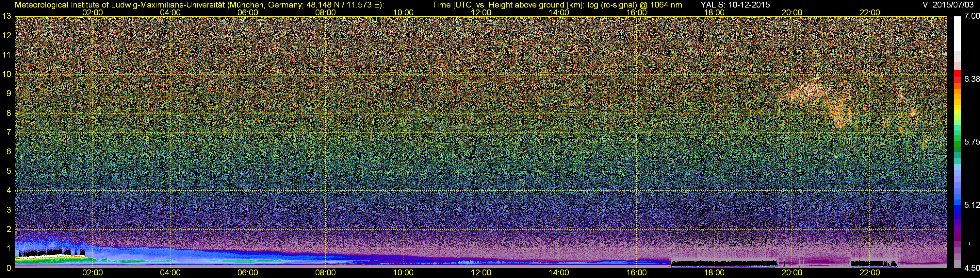Screen dimensions: 980x278
Task: Click the 10:00 label on the top time axis
Action: click(x=403, y=12)
